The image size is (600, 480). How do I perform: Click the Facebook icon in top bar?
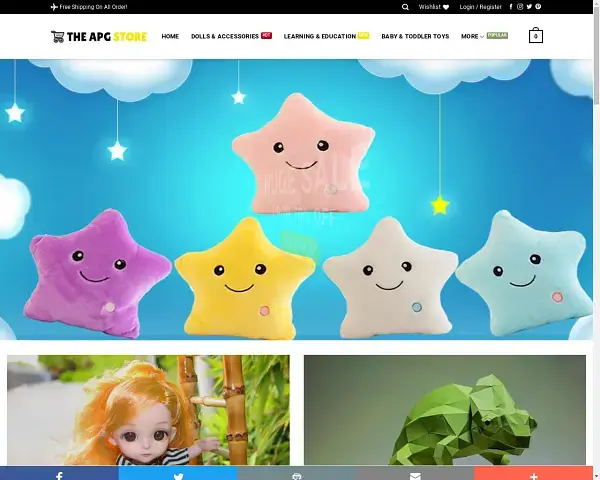click(x=511, y=7)
